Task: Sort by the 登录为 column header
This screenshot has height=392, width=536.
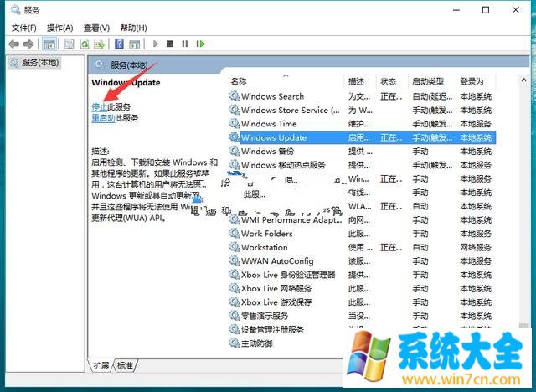Action: (472, 81)
